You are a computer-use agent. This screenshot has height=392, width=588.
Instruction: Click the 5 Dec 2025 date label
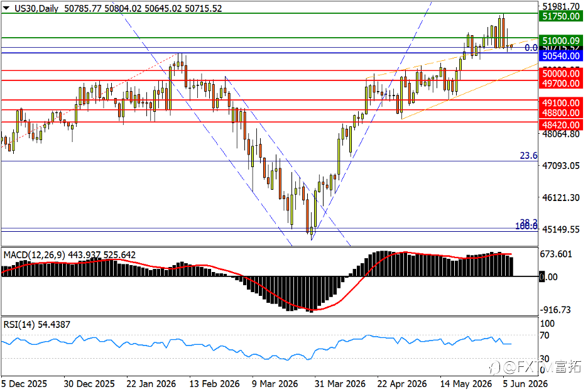click(x=24, y=384)
